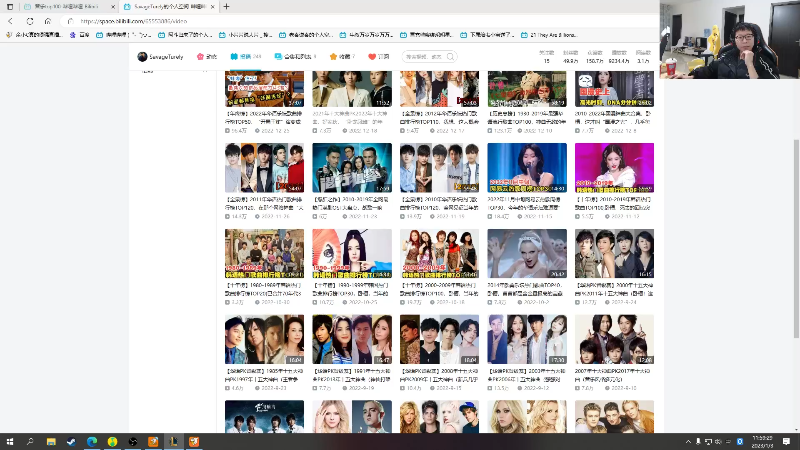Open the magenta-background female singer video thumbnail
This screenshot has height=450, width=800.
614,168
